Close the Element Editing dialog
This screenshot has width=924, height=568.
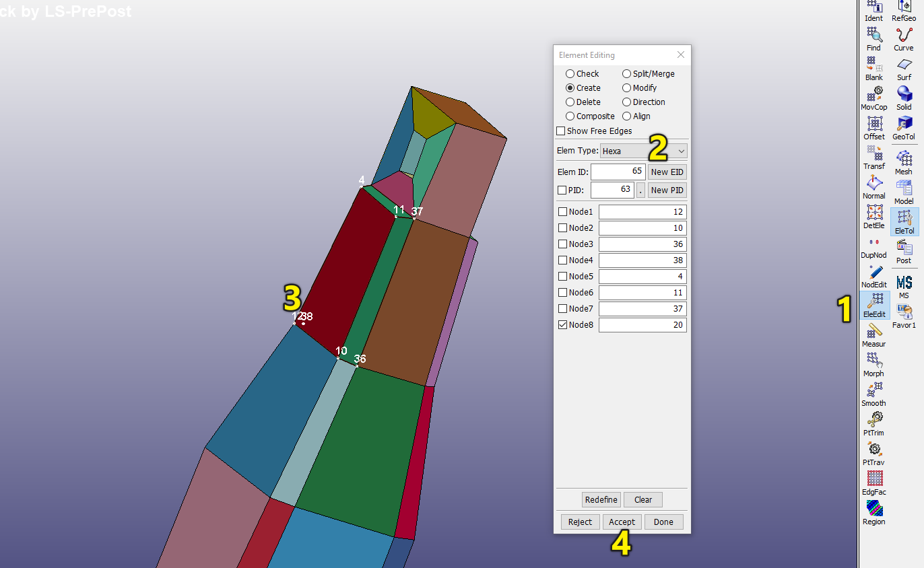pyautogui.click(x=680, y=55)
